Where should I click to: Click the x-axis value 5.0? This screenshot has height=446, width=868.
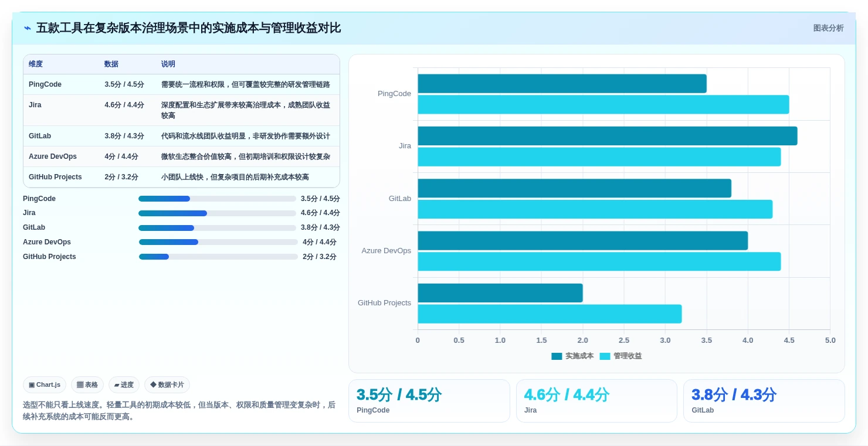click(830, 341)
